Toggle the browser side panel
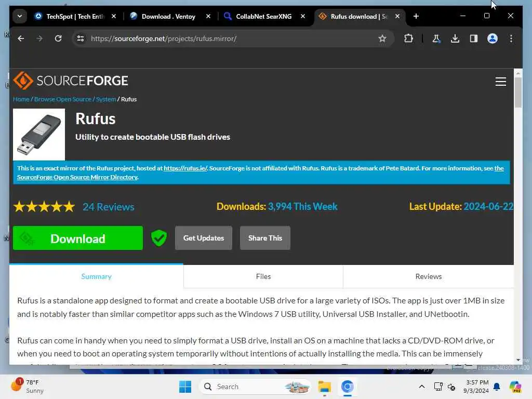532x399 pixels. pos(474,38)
